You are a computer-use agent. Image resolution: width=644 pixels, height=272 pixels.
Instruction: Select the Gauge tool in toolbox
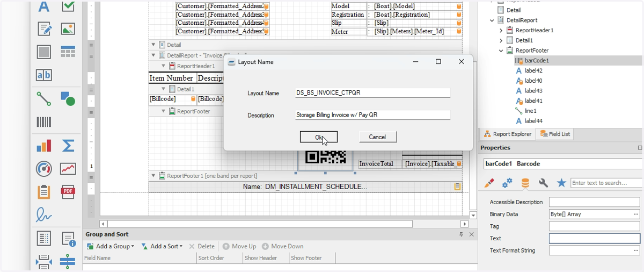43,169
